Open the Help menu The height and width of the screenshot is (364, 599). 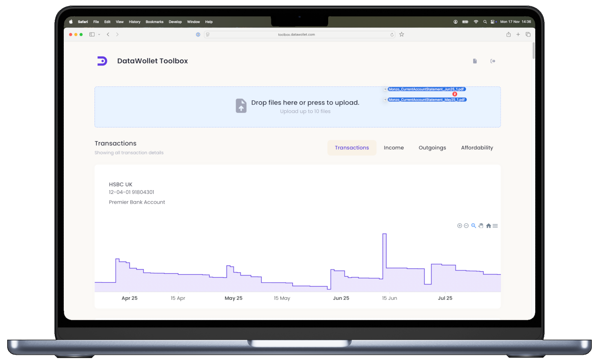coord(209,22)
